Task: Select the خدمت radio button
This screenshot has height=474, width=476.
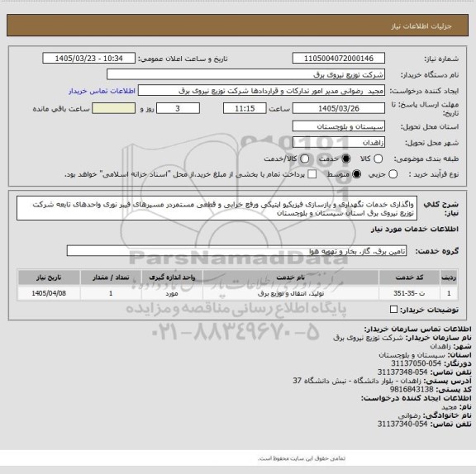Action: [x=345, y=159]
